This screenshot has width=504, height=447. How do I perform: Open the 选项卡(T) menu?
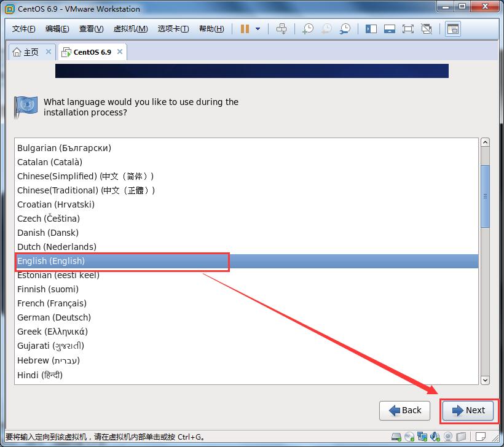pos(173,29)
